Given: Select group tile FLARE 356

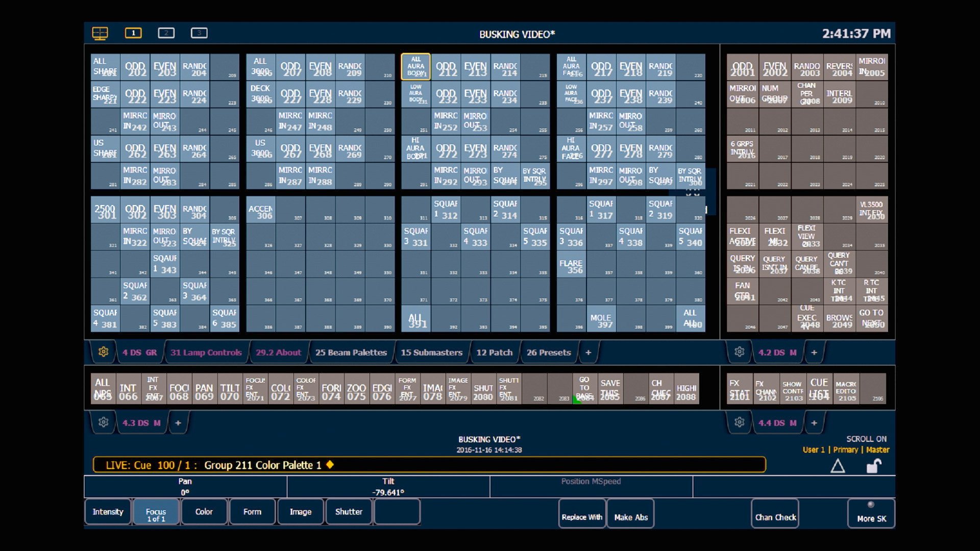Looking at the screenshot, I should (571, 264).
